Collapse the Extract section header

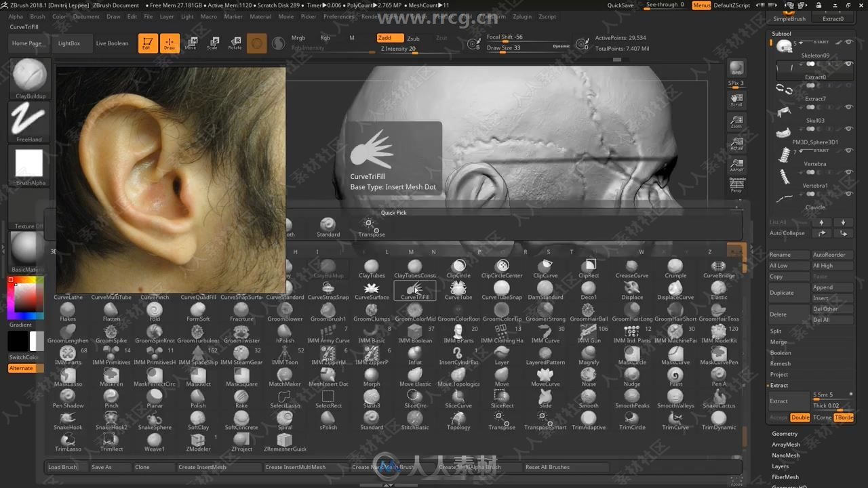click(x=779, y=385)
